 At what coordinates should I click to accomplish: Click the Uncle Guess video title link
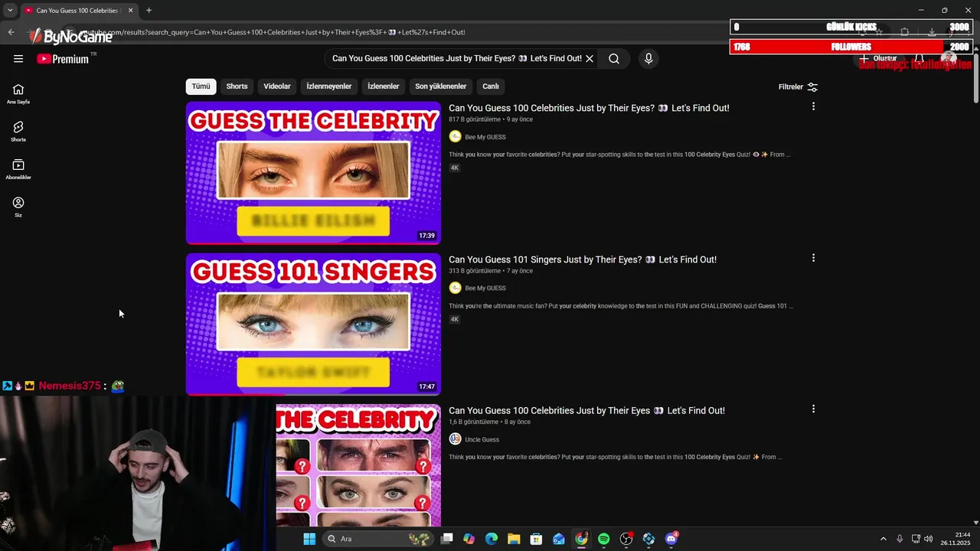pyautogui.click(x=586, y=410)
